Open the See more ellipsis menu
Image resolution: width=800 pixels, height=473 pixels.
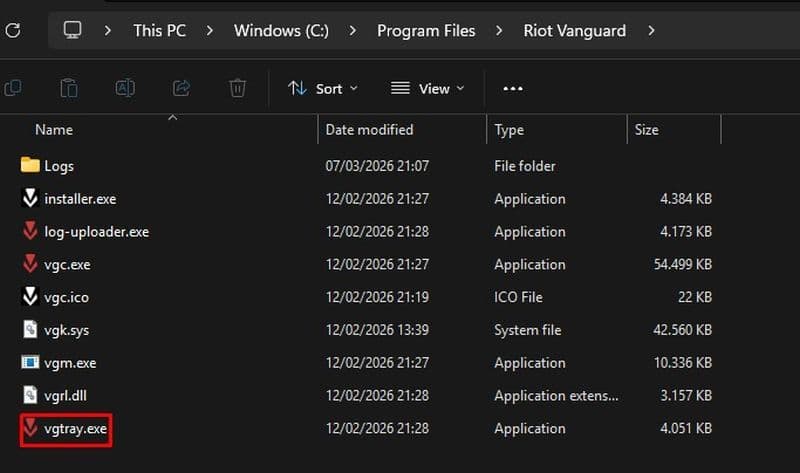[x=513, y=89]
